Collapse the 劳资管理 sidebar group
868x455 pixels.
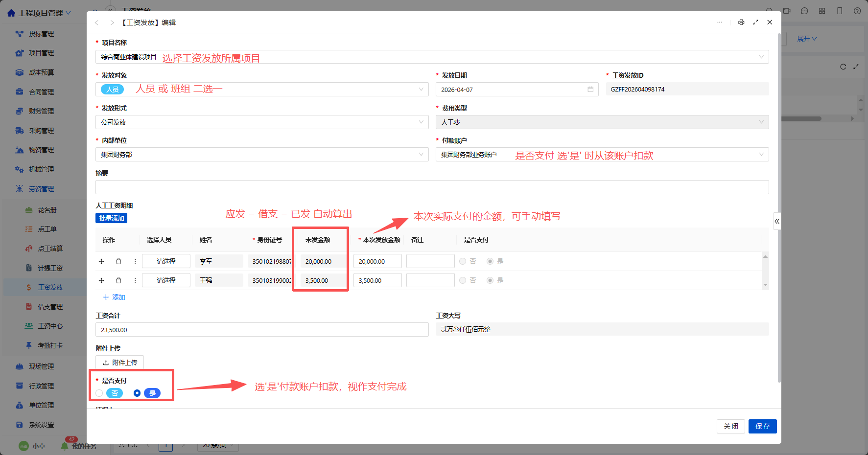click(x=41, y=189)
